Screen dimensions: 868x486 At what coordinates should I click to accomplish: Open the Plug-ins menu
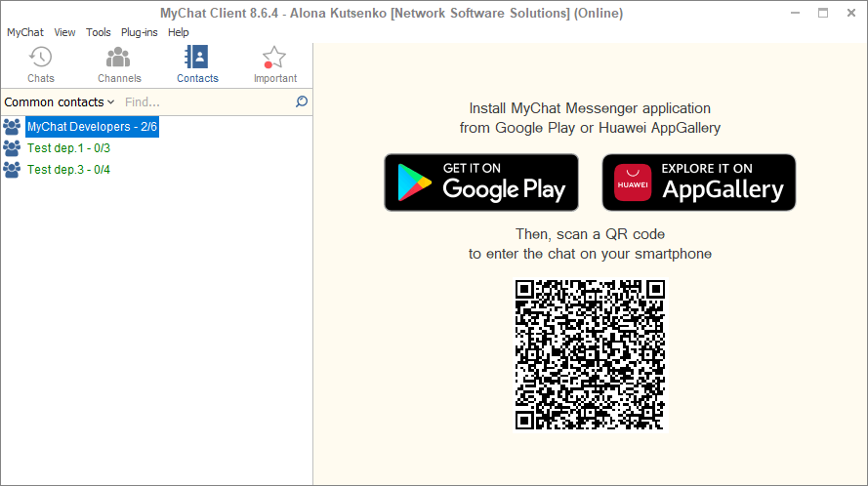click(x=139, y=32)
